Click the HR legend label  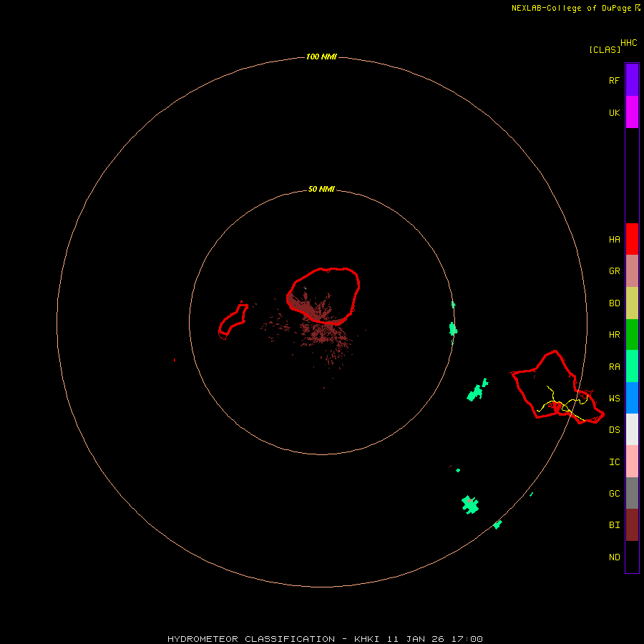614,335
